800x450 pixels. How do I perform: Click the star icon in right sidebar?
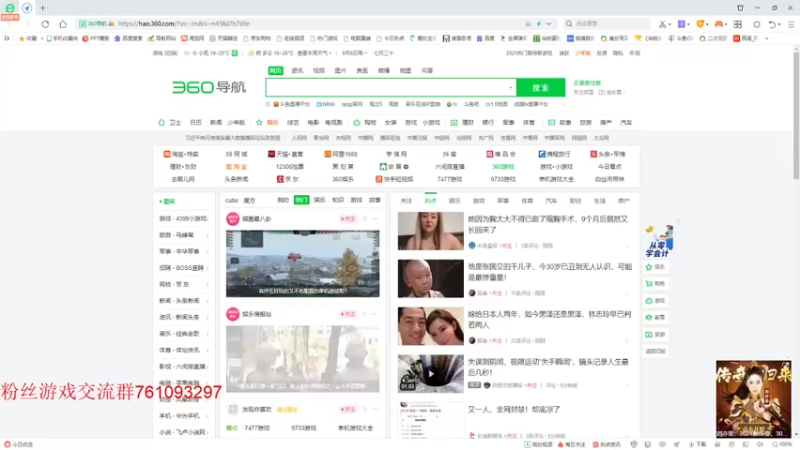(649, 267)
